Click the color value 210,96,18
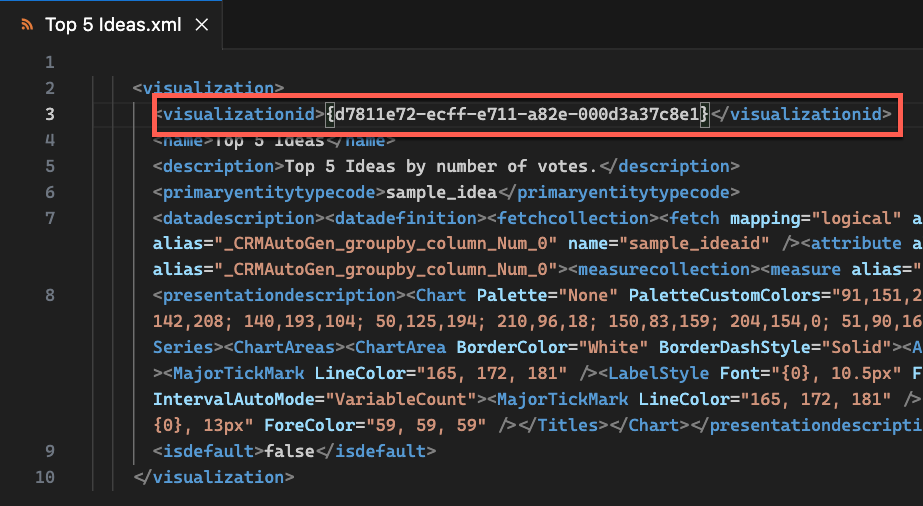The image size is (923, 506). click(543, 321)
